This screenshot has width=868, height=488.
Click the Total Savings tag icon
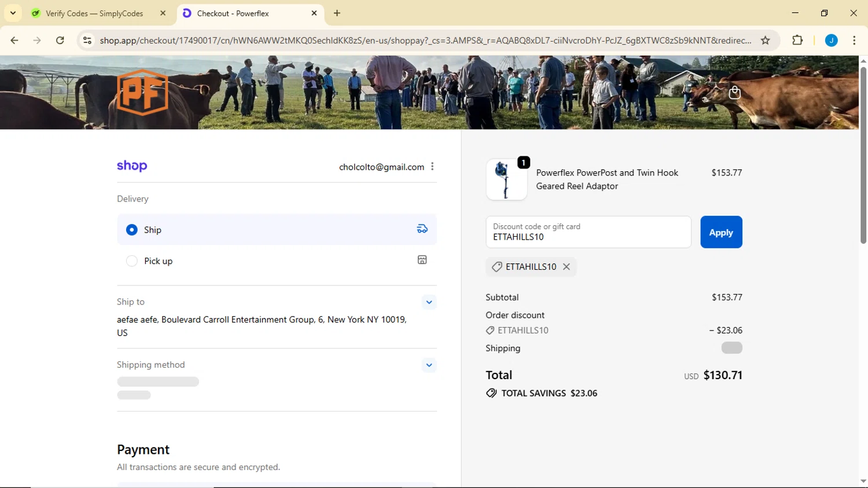coord(491,393)
